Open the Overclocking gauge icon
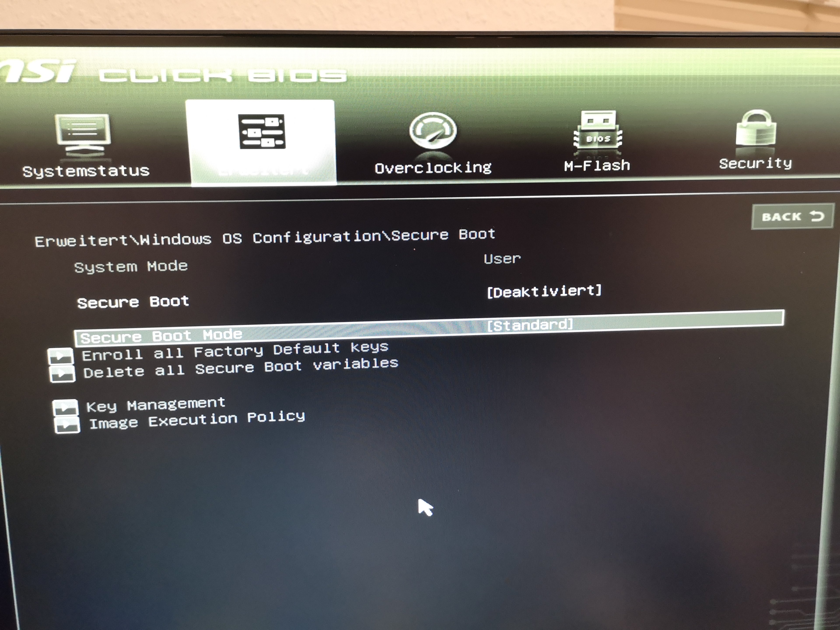The image size is (840, 630). tap(433, 131)
